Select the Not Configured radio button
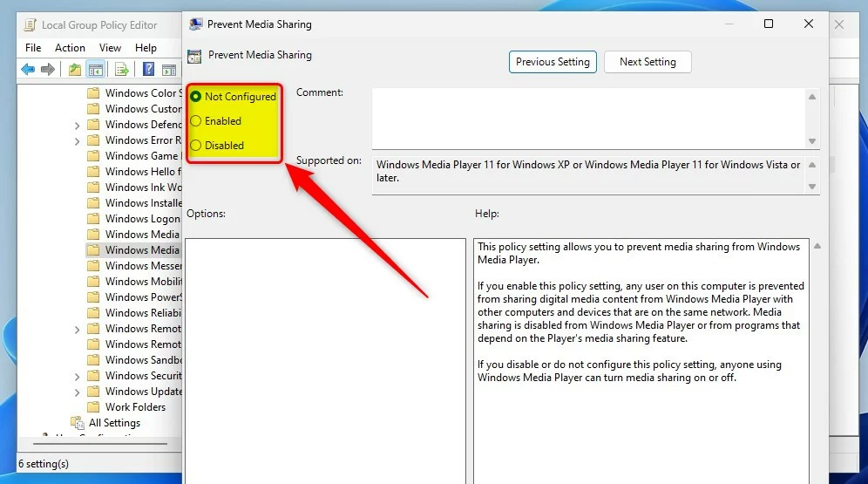 point(196,96)
